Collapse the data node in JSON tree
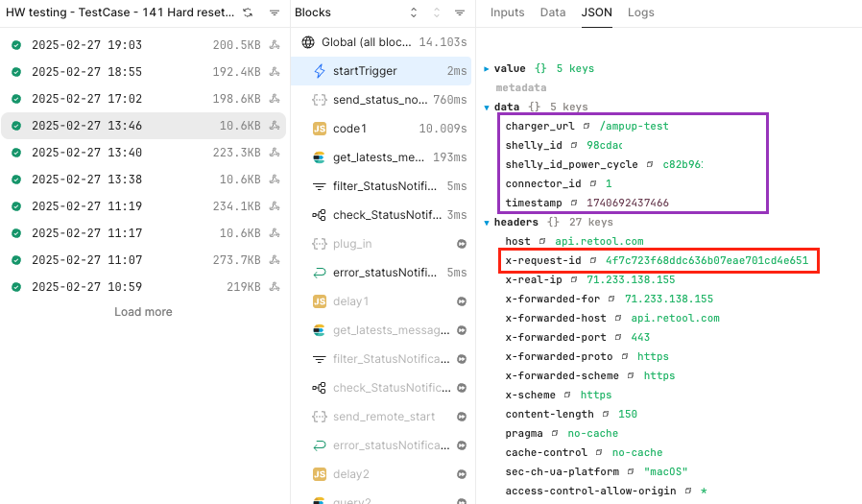This screenshot has height=504, width=862. click(x=487, y=108)
